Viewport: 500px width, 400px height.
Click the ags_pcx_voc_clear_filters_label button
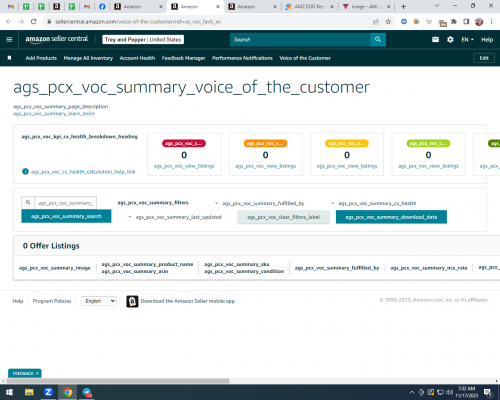(x=283, y=217)
